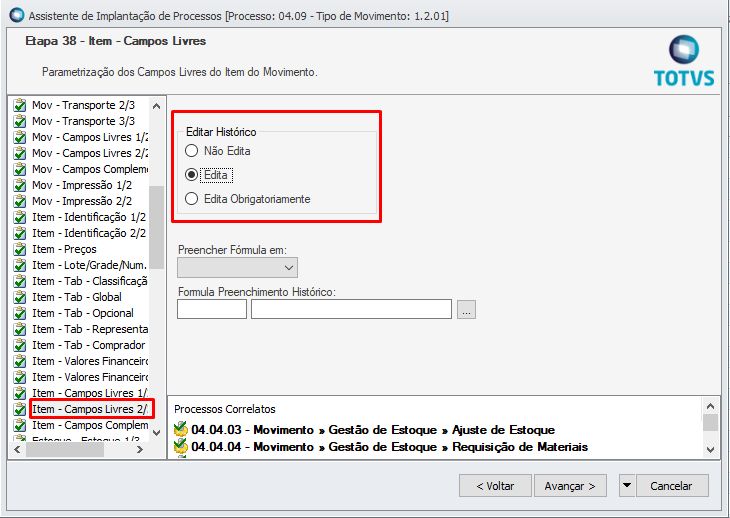730x518 pixels.
Task: Click the Processos Correlatos scroll down arrow
Action: click(x=710, y=450)
